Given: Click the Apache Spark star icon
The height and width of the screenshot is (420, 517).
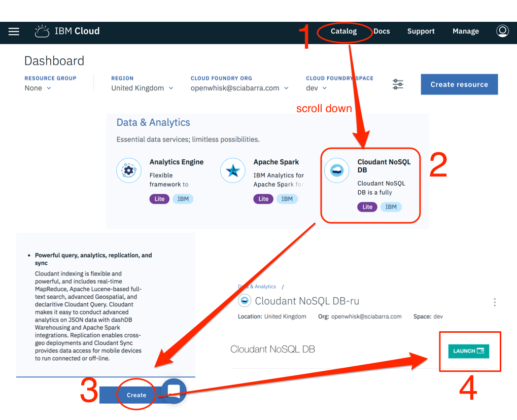Looking at the screenshot, I should (233, 170).
